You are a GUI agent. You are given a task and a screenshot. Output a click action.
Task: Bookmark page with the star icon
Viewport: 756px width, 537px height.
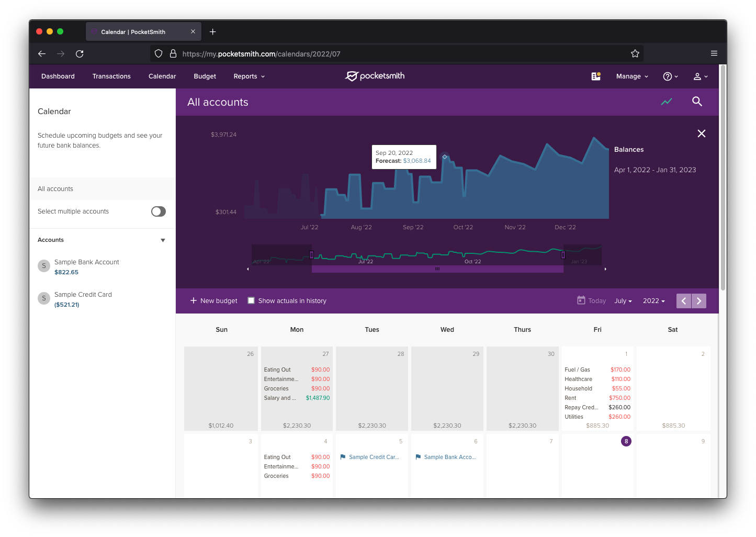point(635,53)
